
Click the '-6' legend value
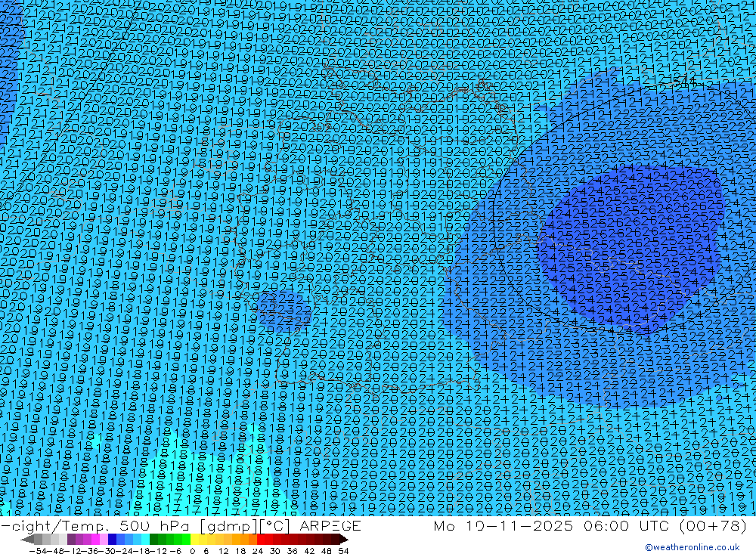tap(175, 551)
